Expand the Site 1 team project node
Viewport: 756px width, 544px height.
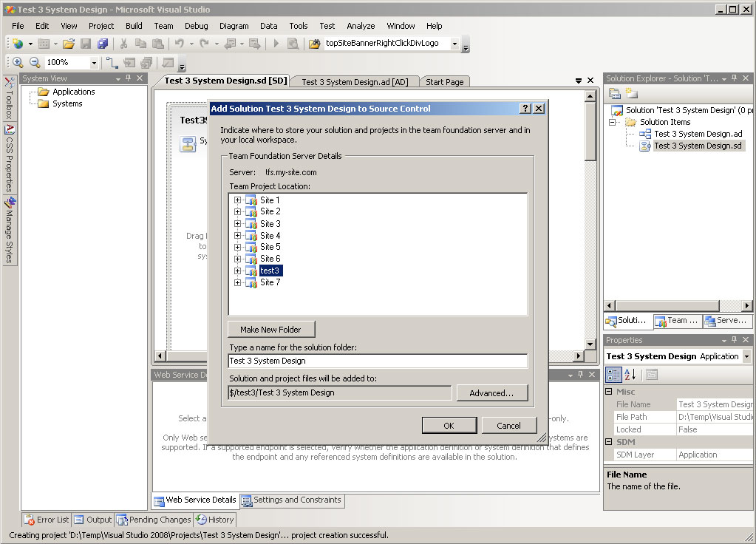coord(237,200)
